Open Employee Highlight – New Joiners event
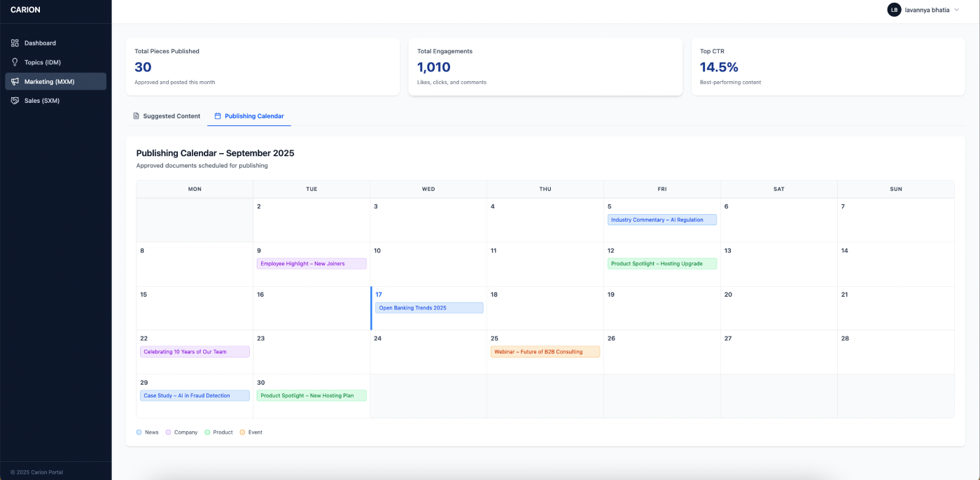Screen dimensions: 980x480 click(311, 264)
